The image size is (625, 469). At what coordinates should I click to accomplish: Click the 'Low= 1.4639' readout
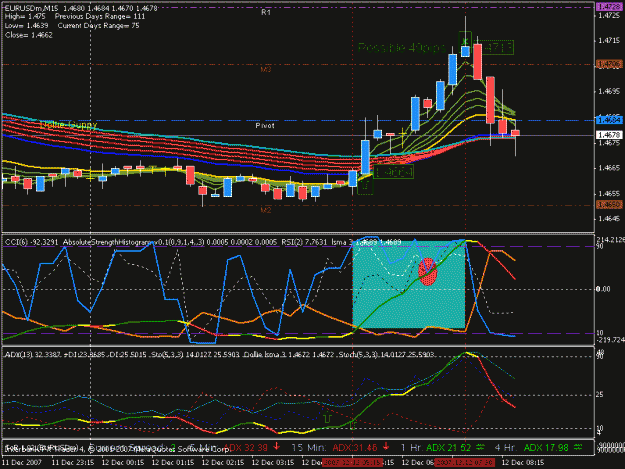click(27, 26)
